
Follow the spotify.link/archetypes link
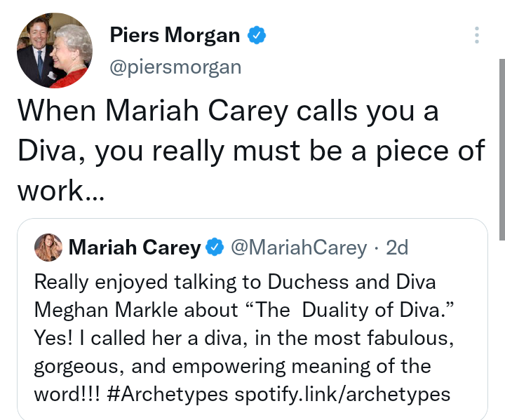point(342,393)
